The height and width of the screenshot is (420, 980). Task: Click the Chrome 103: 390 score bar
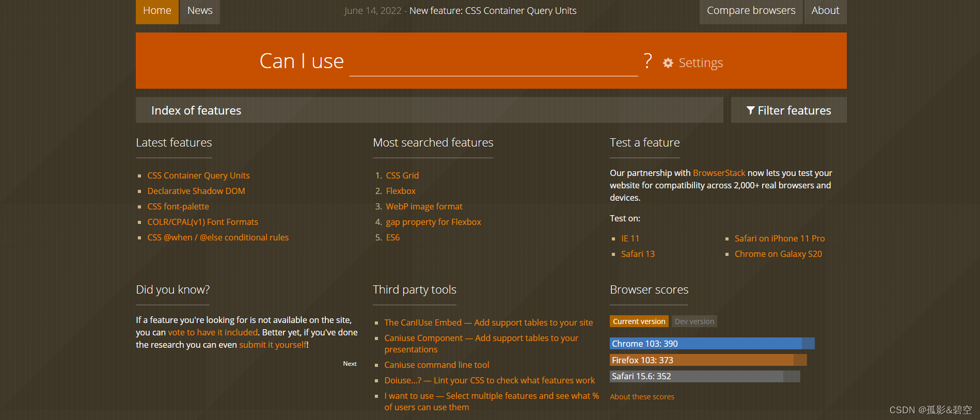[x=712, y=344]
